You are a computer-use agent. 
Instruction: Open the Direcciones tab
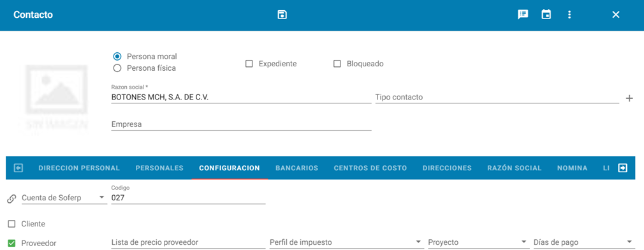(447, 168)
